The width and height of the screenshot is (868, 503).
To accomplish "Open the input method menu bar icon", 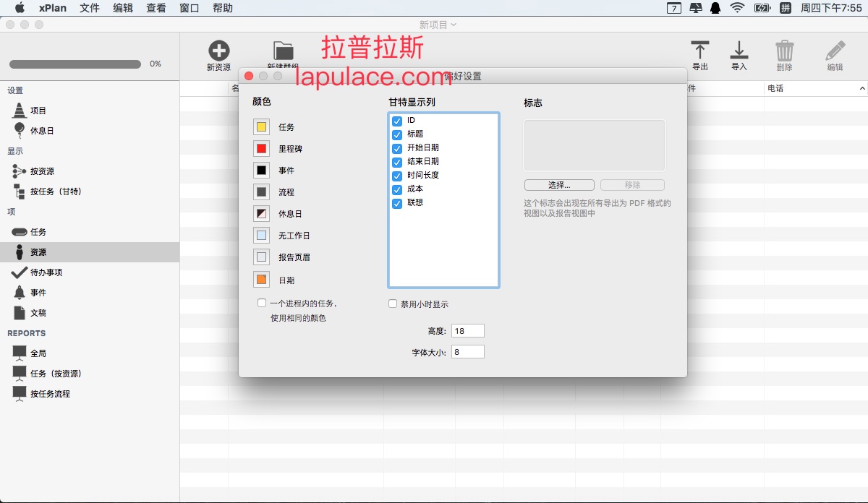I will click(x=785, y=8).
